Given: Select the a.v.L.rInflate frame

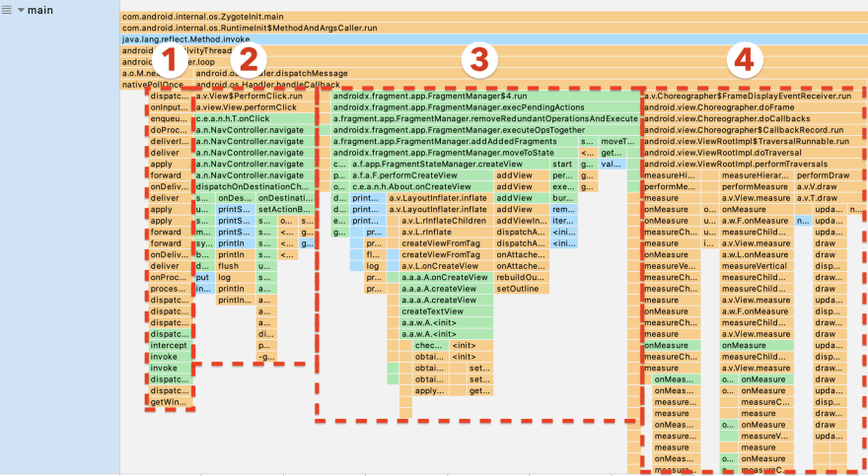Looking at the screenshot, I should tap(446, 232).
